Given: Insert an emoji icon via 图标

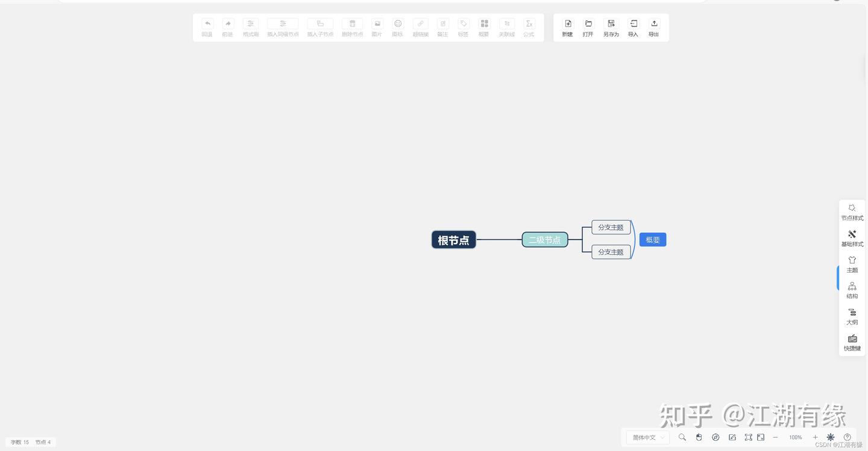Looking at the screenshot, I should click(x=397, y=27).
